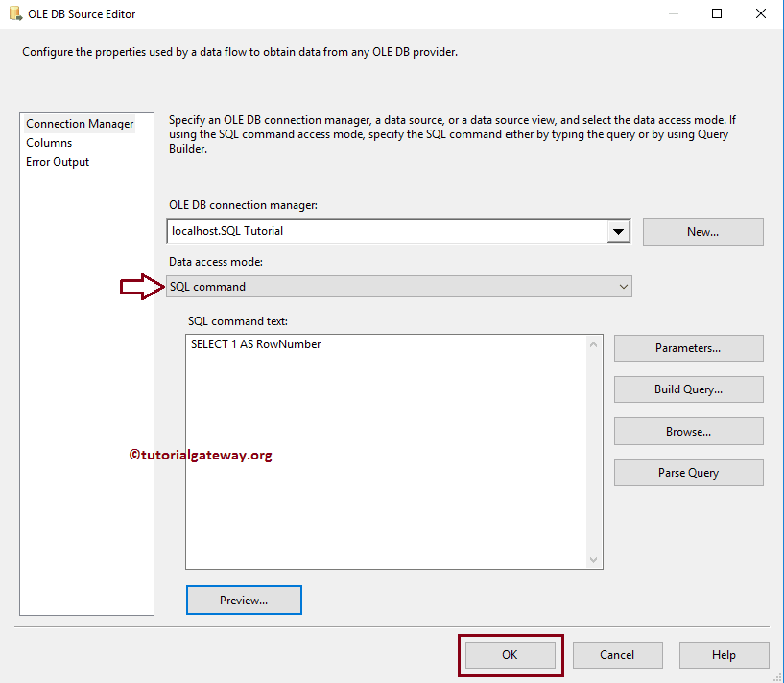Click the window resize grip

tap(777, 677)
